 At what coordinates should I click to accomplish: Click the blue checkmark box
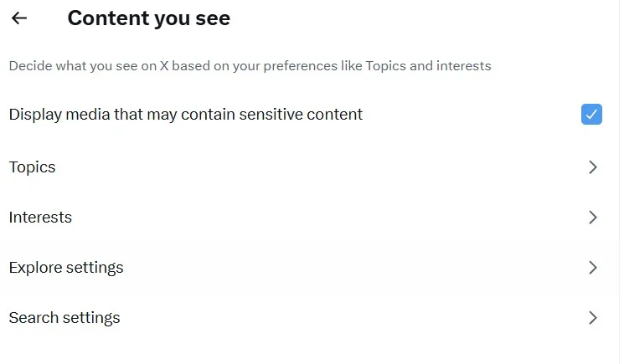[x=591, y=115]
